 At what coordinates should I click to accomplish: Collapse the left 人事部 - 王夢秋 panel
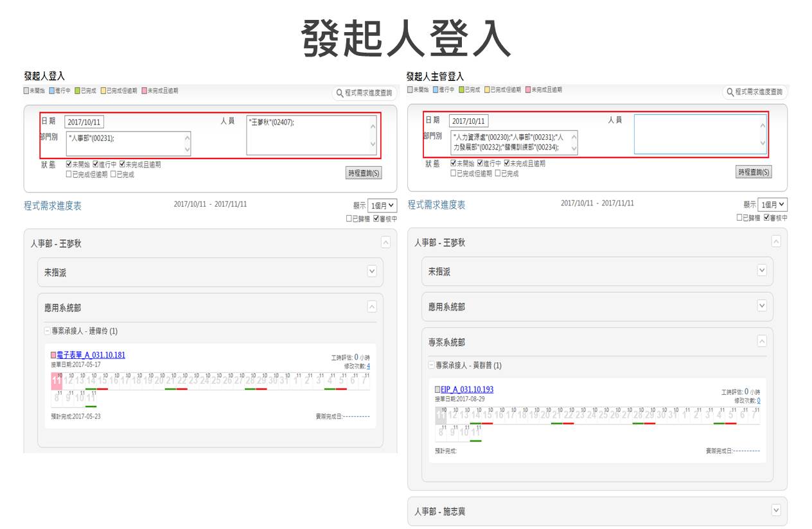385,242
